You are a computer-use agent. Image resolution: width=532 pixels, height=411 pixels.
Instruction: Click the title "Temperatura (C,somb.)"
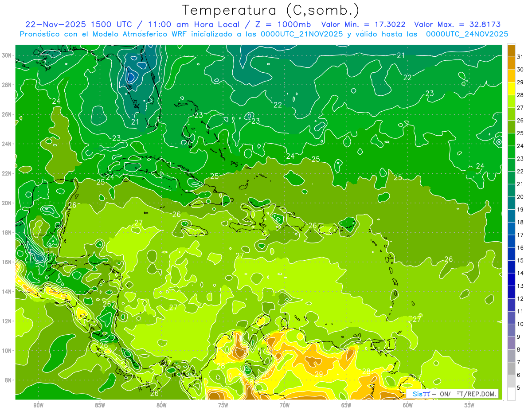coord(270,10)
